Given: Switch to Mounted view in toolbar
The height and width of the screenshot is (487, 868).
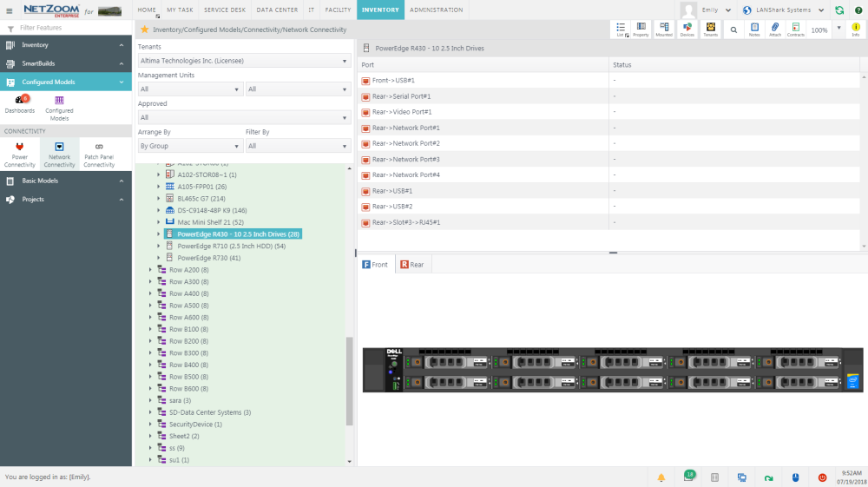Looking at the screenshot, I should click(664, 30).
